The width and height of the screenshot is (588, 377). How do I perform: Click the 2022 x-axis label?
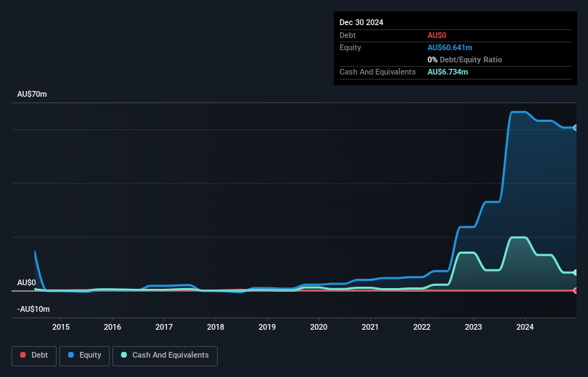tap(422, 327)
